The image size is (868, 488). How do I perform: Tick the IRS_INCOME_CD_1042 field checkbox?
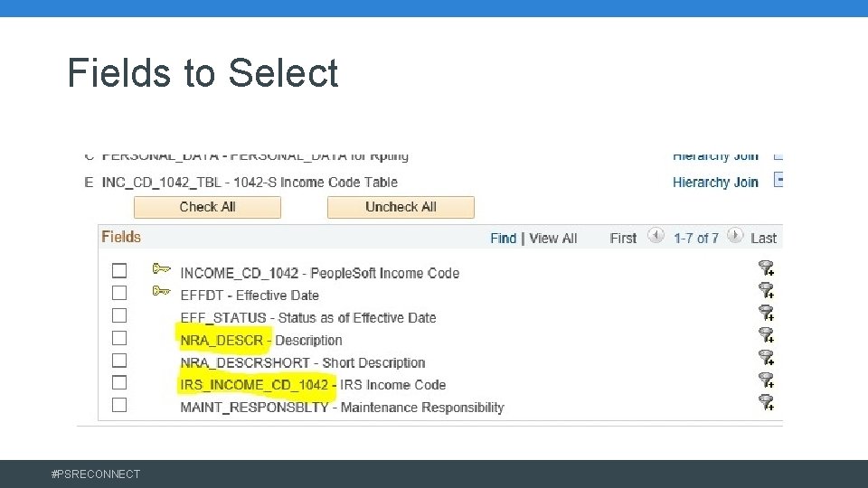point(119,382)
